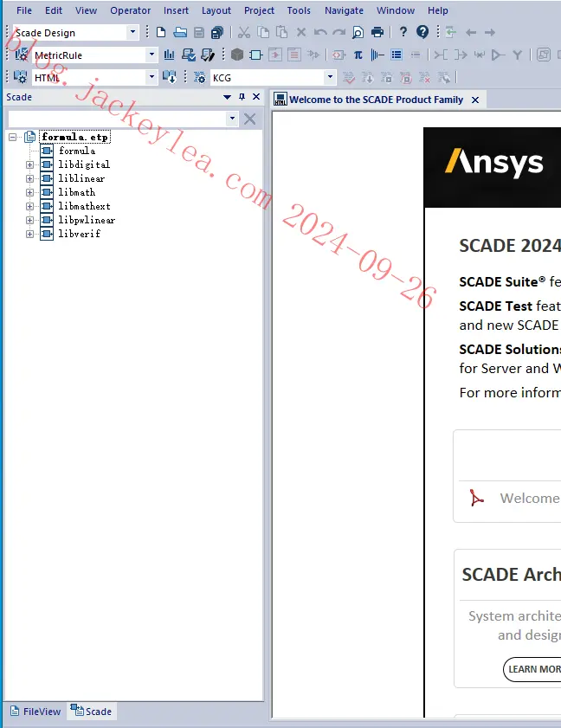Screen dimensions: 561x728
Task: Open the Operator menu
Action: 130,10
